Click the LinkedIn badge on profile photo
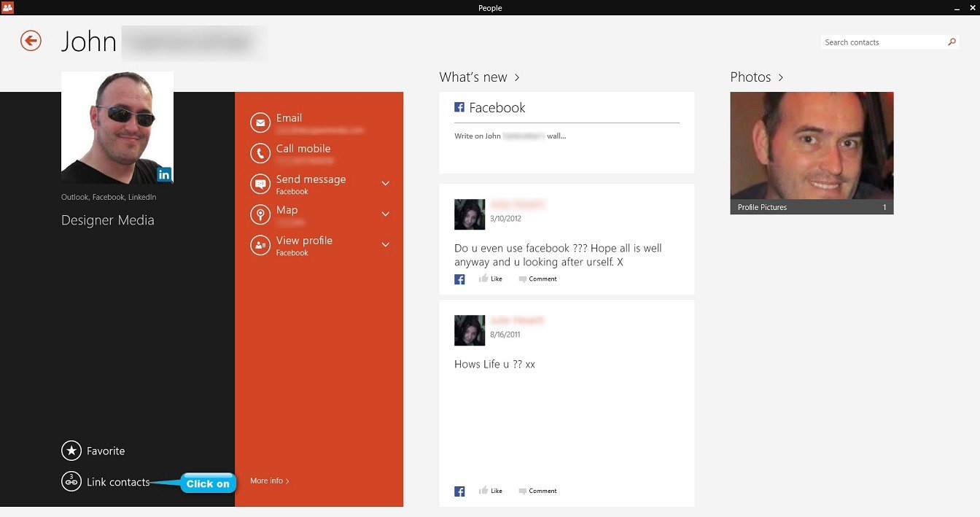980x517 pixels. tap(164, 174)
